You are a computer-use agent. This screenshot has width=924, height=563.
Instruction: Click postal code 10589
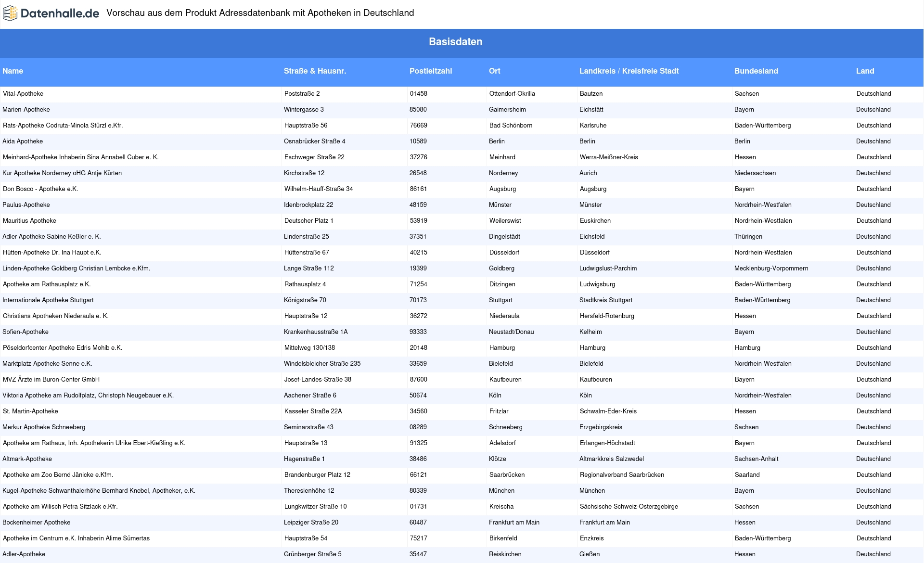(418, 141)
